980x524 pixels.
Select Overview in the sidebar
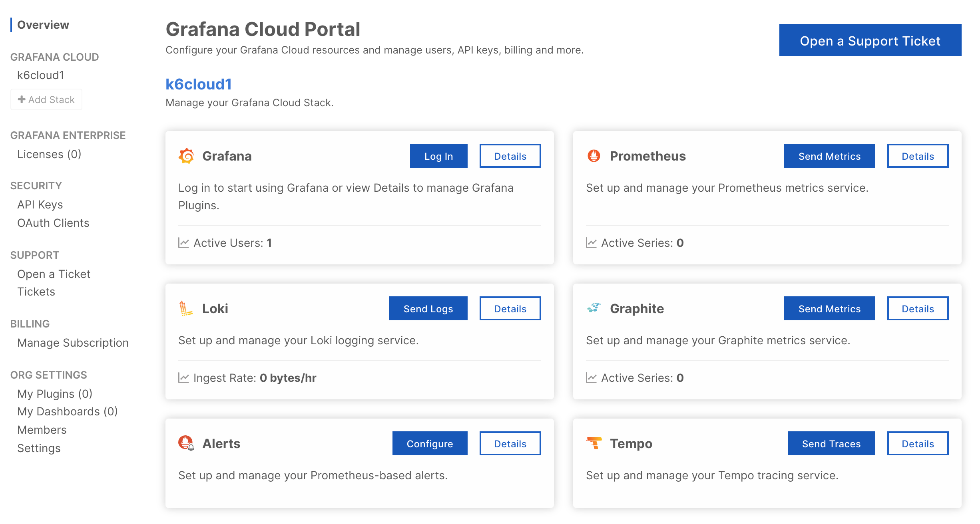(x=44, y=24)
